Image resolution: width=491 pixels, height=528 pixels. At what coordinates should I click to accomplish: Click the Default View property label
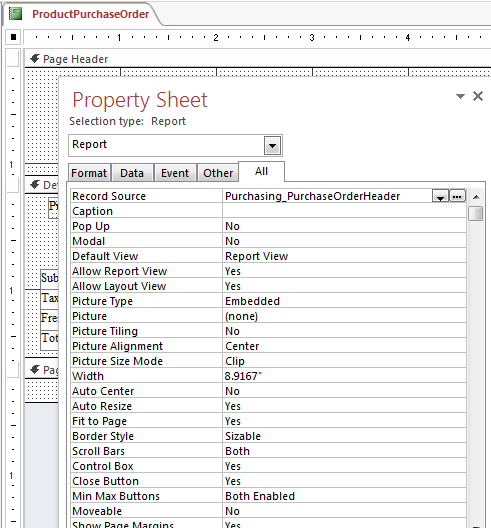point(105,256)
